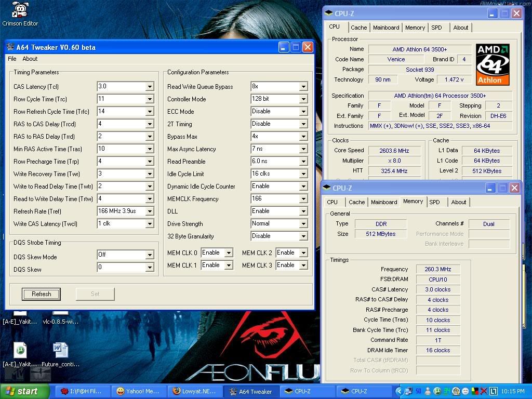Switch to Yahoo! Messenger in the taskbar
Image resolution: width=532 pixels, height=399 pixels.
pyautogui.click(x=139, y=391)
